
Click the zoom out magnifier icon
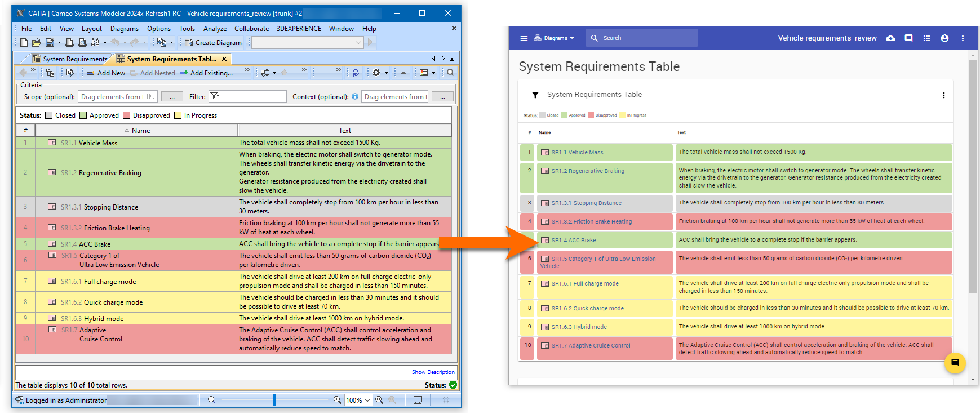click(x=212, y=400)
